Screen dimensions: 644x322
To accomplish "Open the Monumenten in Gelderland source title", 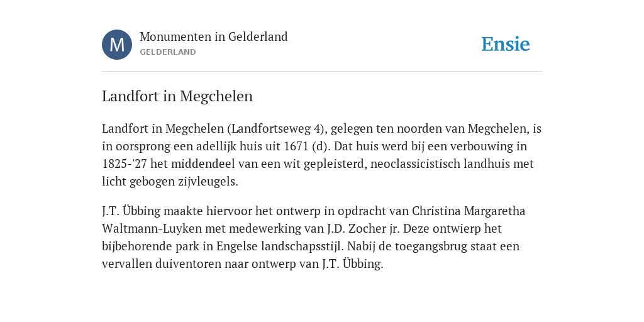I will 214,36.
